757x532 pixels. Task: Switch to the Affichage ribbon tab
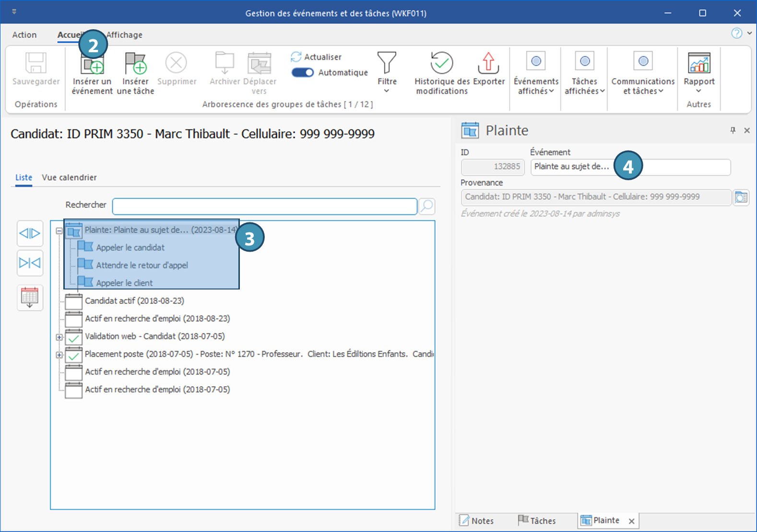click(x=124, y=35)
